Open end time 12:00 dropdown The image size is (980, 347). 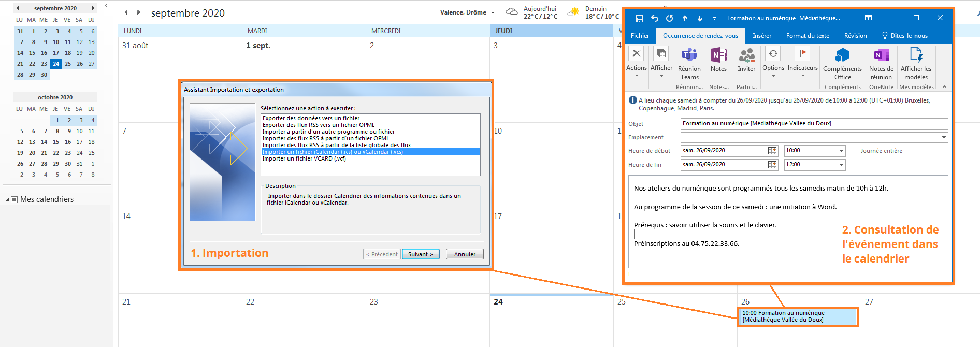[x=841, y=165]
